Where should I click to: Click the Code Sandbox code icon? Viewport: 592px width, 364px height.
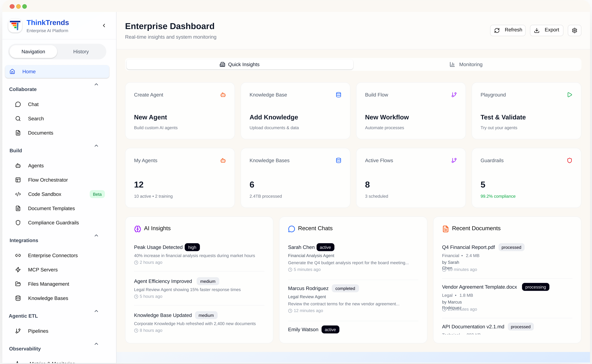(x=18, y=194)
